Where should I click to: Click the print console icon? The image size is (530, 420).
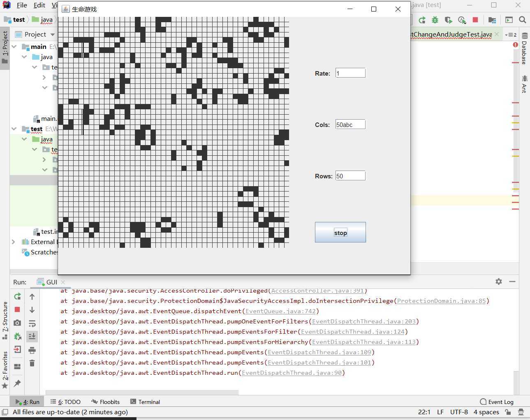point(32,350)
